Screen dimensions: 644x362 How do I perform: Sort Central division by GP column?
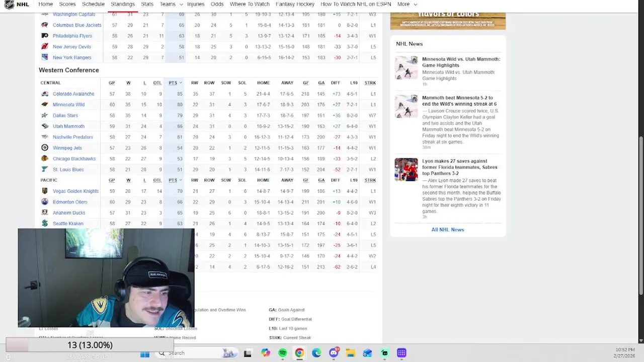[112, 83]
